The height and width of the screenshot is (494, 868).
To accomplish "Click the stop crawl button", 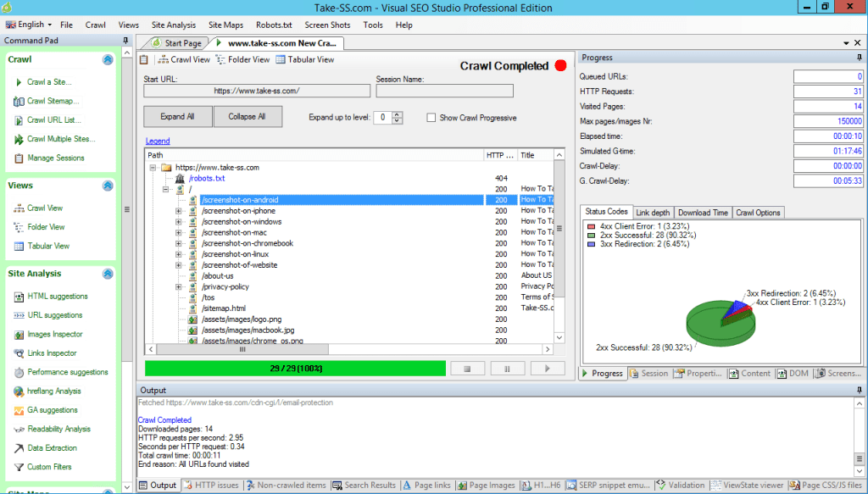I will [x=467, y=369].
